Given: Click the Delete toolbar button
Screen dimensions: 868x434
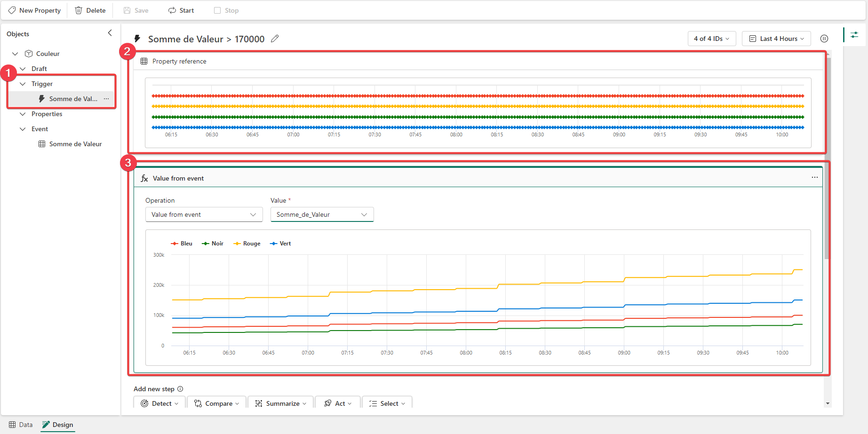Looking at the screenshot, I should tap(90, 10).
